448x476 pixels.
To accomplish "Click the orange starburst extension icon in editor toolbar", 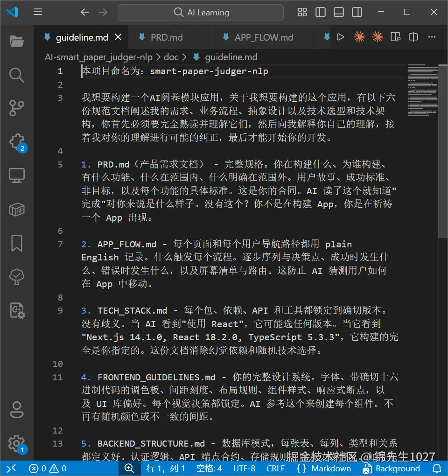I will (x=359, y=36).
